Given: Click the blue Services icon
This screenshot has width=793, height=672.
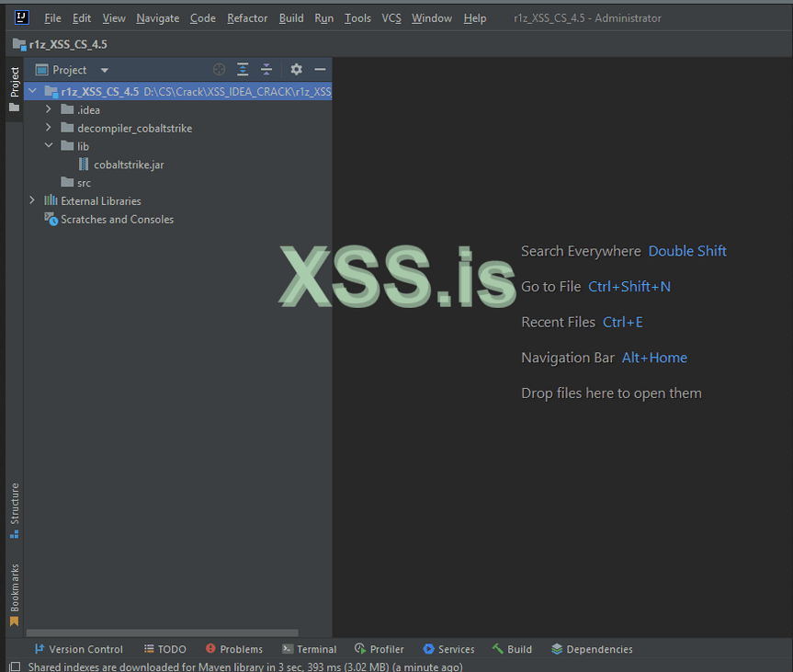Looking at the screenshot, I should pyautogui.click(x=429, y=649).
